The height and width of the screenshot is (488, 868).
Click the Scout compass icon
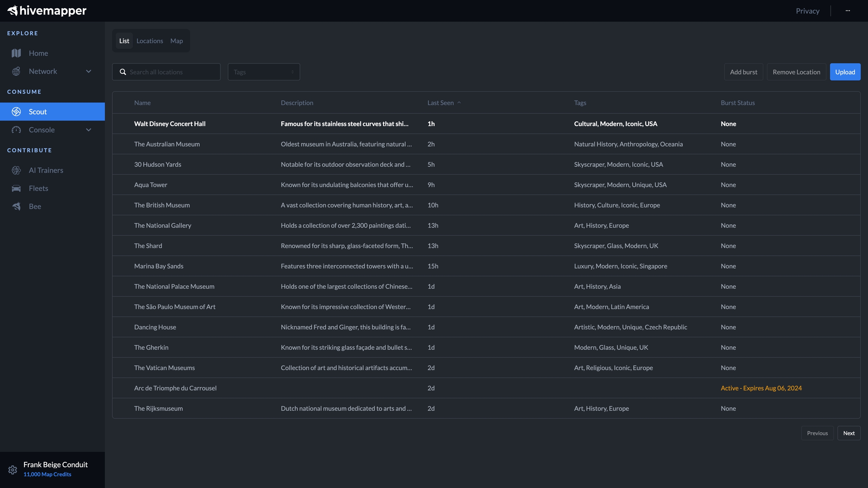(16, 111)
